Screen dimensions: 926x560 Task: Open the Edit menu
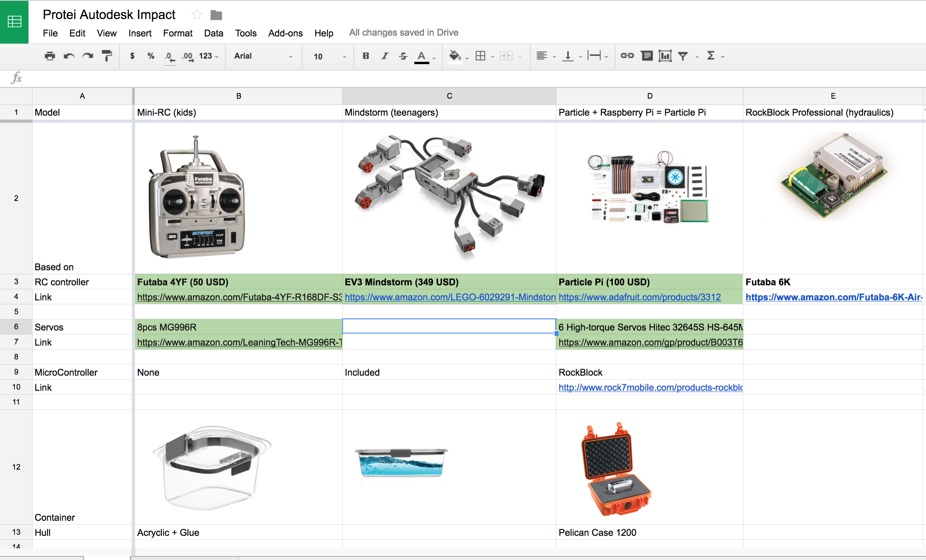click(x=77, y=33)
